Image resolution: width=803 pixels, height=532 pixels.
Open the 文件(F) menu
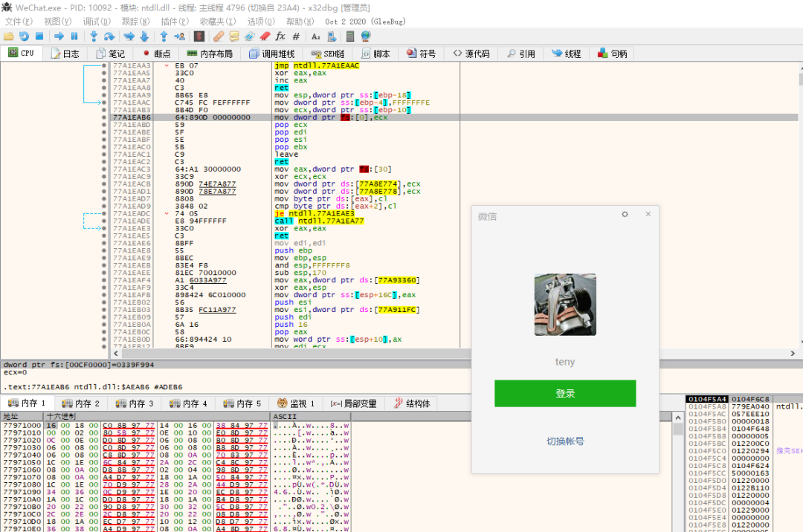(19, 22)
